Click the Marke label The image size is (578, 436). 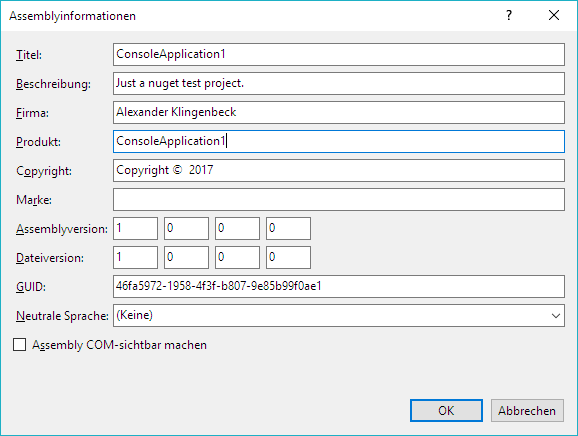point(34,200)
